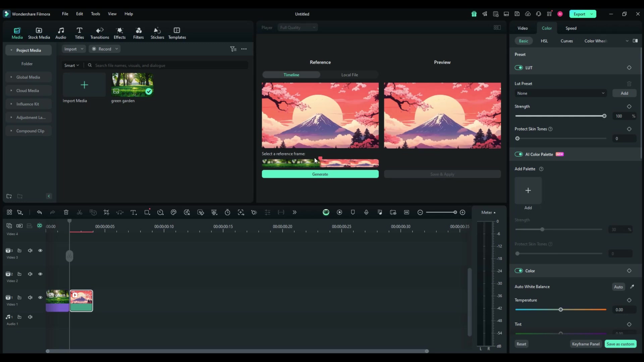Open the color palette tool in timeline toolbar

[173, 212]
